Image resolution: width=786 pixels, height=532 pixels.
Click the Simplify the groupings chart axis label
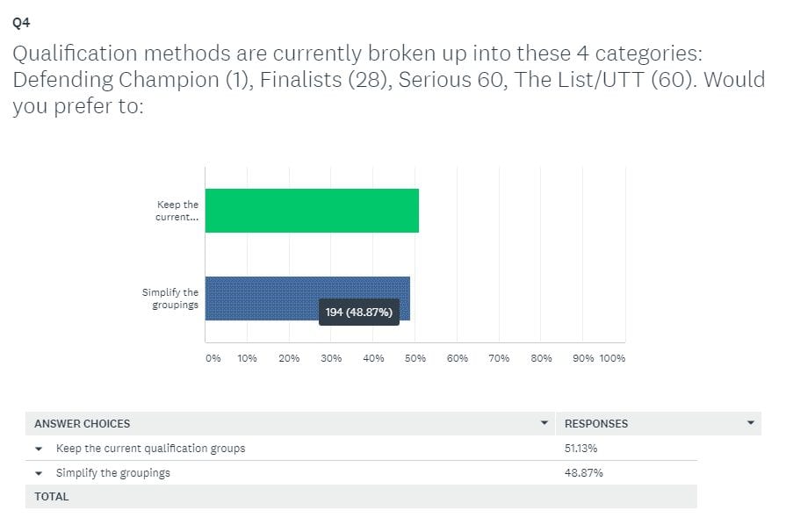coord(169,298)
